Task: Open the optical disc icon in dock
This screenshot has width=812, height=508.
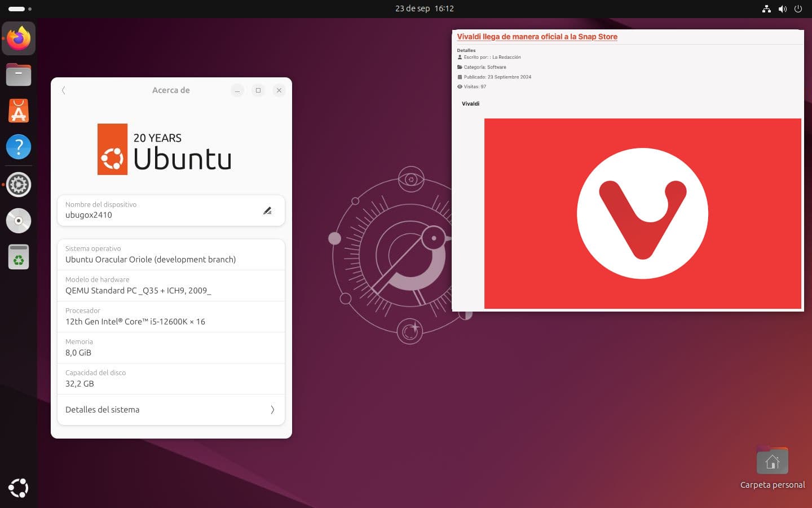Action: tap(19, 221)
